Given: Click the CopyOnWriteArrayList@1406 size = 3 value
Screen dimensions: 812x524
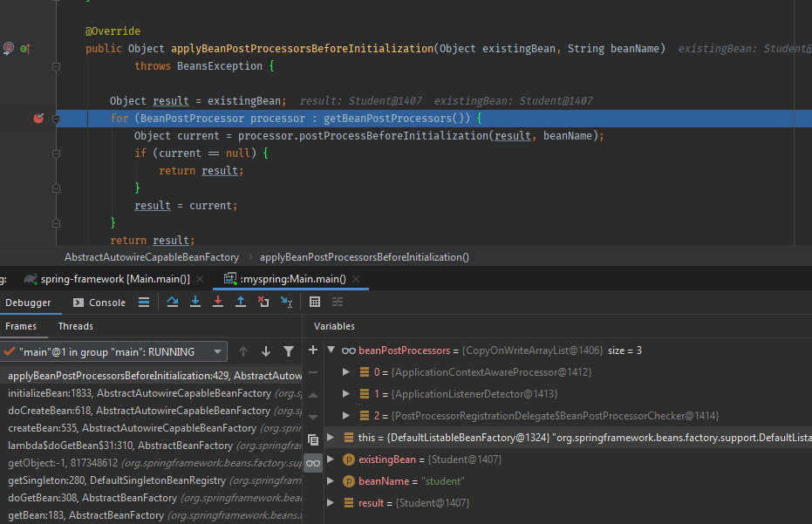Looking at the screenshot, I should pyautogui.click(x=551, y=350).
